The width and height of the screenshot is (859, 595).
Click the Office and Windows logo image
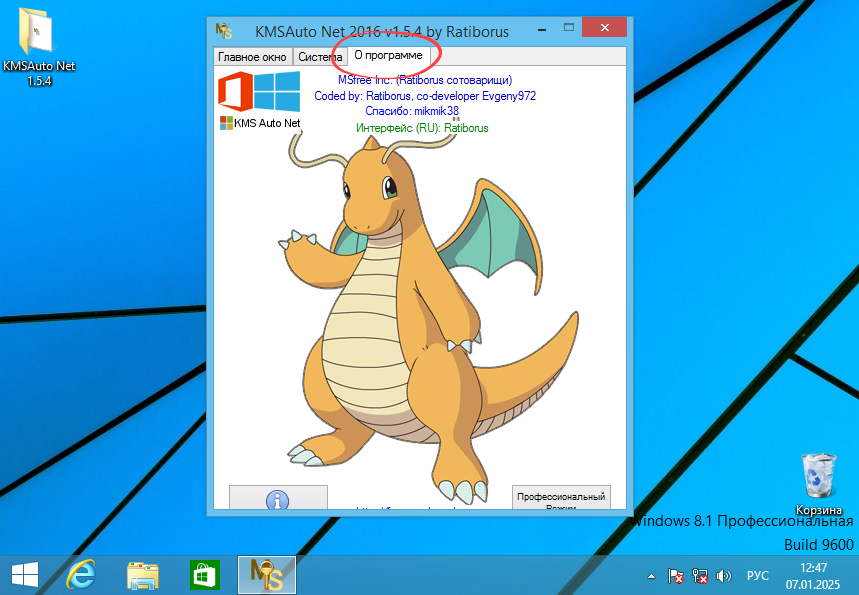pyautogui.click(x=260, y=92)
